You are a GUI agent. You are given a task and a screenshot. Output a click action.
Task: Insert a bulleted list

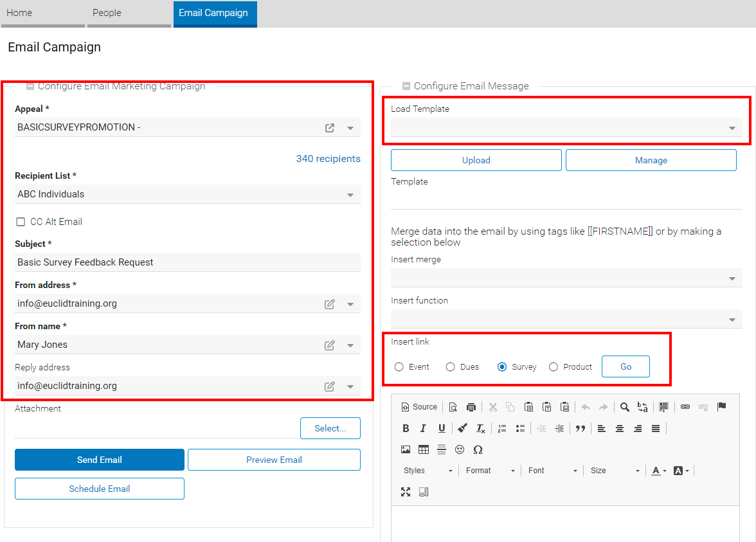tap(520, 428)
